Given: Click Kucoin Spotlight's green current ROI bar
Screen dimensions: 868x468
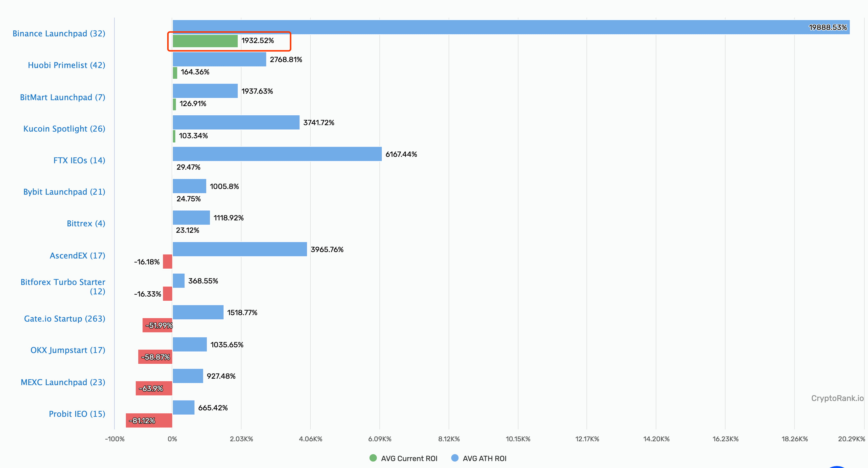Looking at the screenshot, I should [174, 136].
